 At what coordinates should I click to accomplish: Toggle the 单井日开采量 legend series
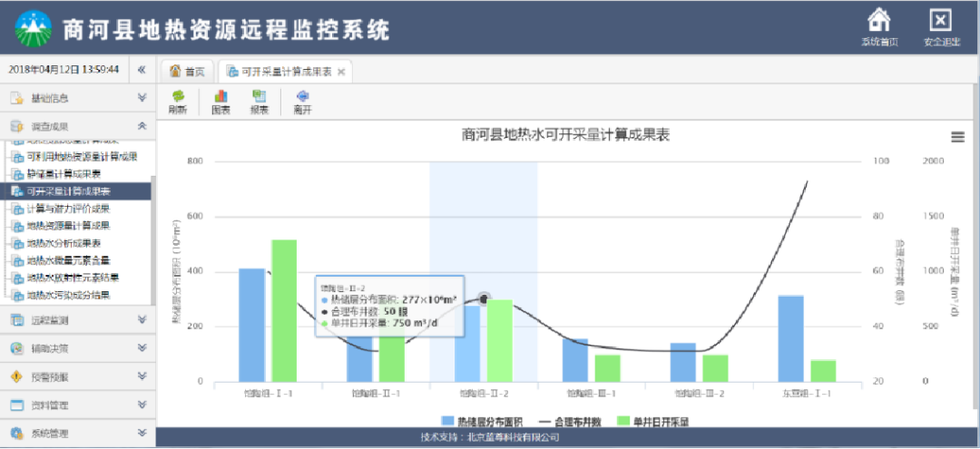click(652, 422)
